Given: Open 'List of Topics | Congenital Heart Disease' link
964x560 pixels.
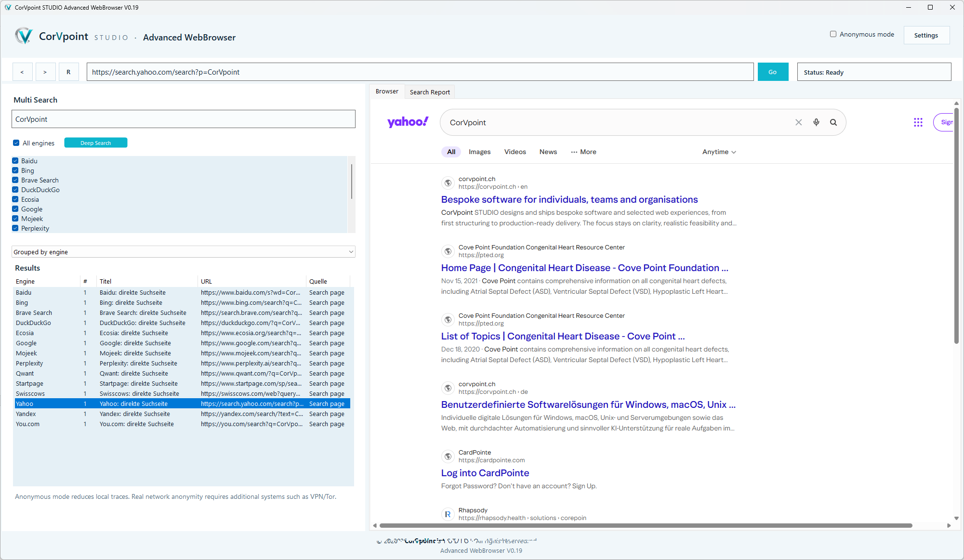Looking at the screenshot, I should point(563,336).
